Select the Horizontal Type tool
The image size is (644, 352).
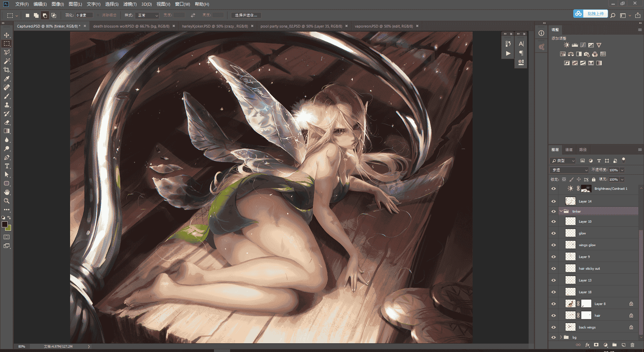(x=7, y=166)
